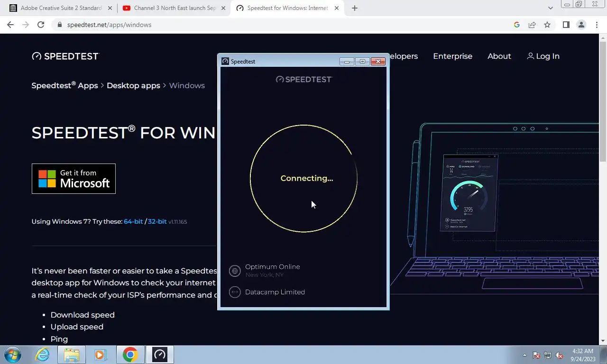
Task: Close the Speedtest for Windows tab
Action: [x=336, y=8]
